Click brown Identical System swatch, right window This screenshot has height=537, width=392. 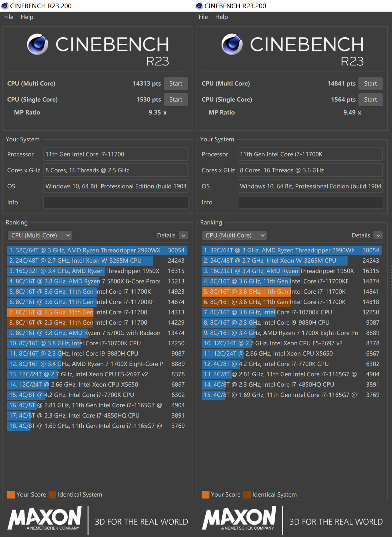click(247, 494)
